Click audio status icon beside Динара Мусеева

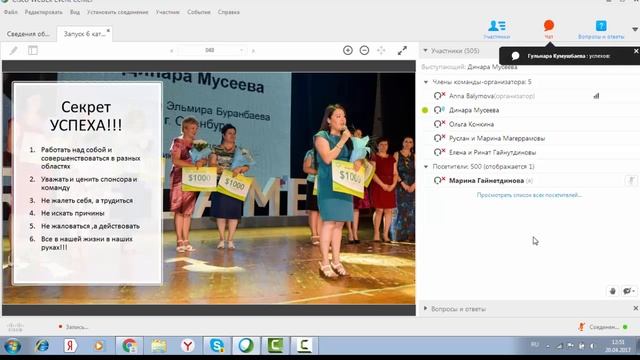[439, 110]
